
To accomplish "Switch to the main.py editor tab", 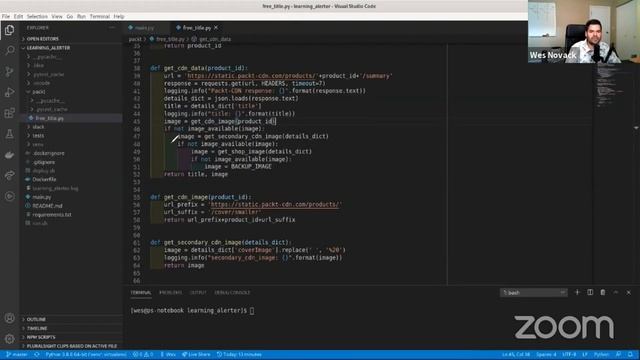I will pos(144,28).
